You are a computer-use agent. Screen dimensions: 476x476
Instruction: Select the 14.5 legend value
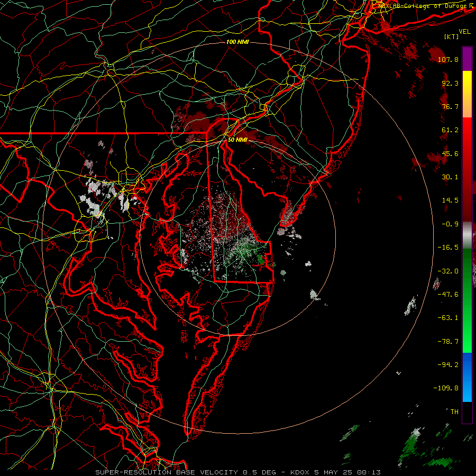point(450,200)
